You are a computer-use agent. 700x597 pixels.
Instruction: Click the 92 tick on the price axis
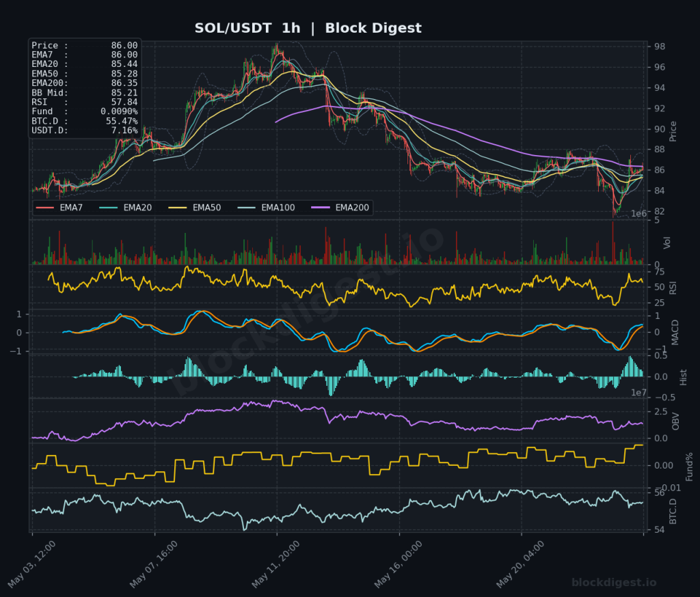coord(660,109)
